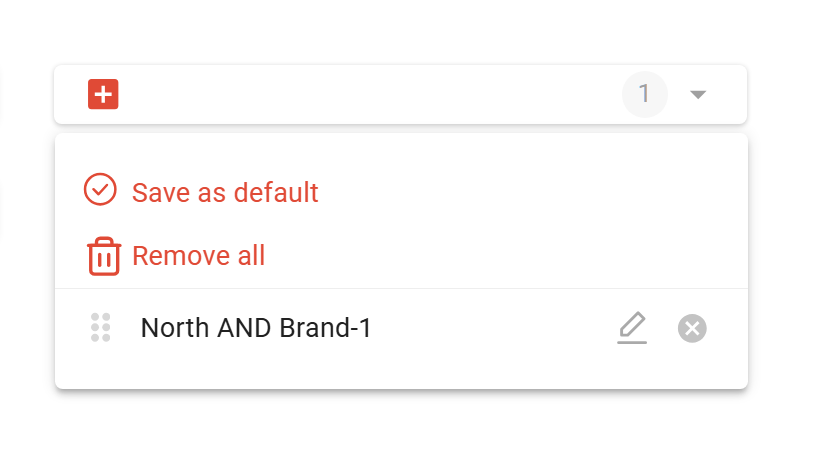
Task: Click the red plus add-filter icon
Action: click(103, 94)
